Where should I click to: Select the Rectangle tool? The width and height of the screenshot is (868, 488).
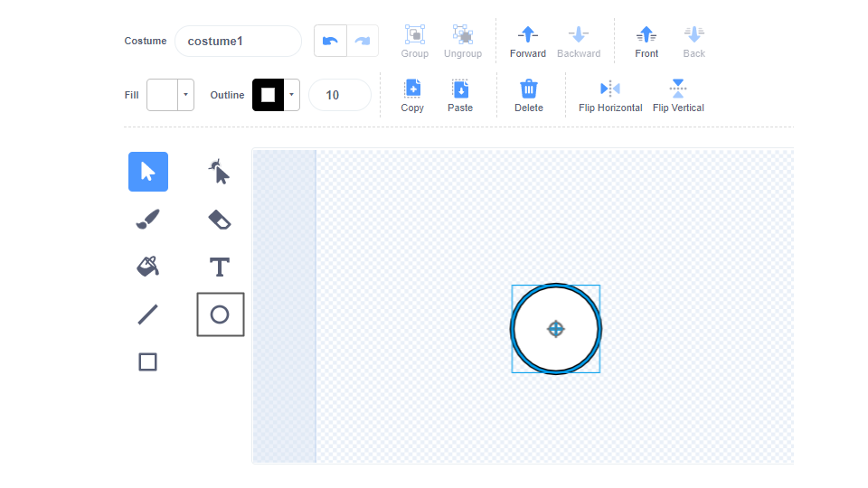click(148, 361)
